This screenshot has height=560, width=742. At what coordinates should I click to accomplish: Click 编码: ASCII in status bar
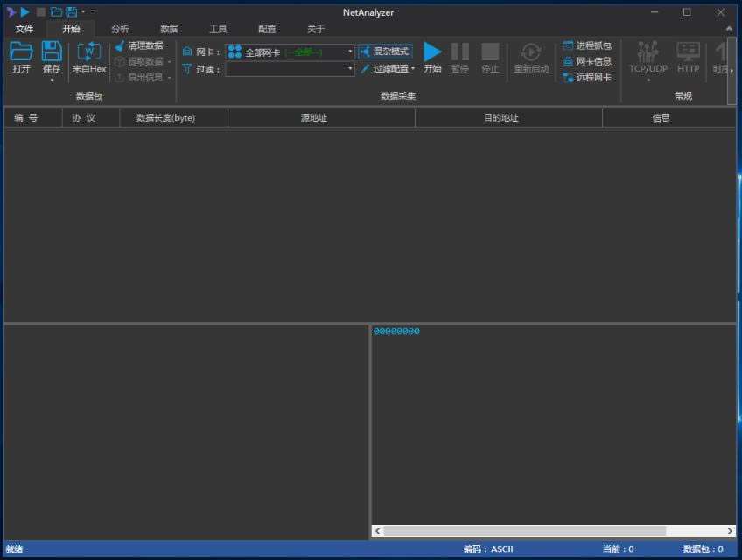[x=488, y=549]
